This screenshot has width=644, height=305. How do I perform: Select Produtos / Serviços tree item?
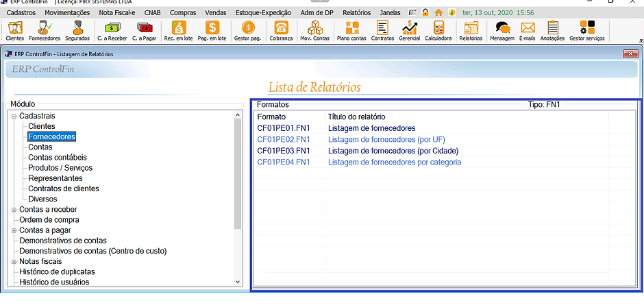pos(60,168)
